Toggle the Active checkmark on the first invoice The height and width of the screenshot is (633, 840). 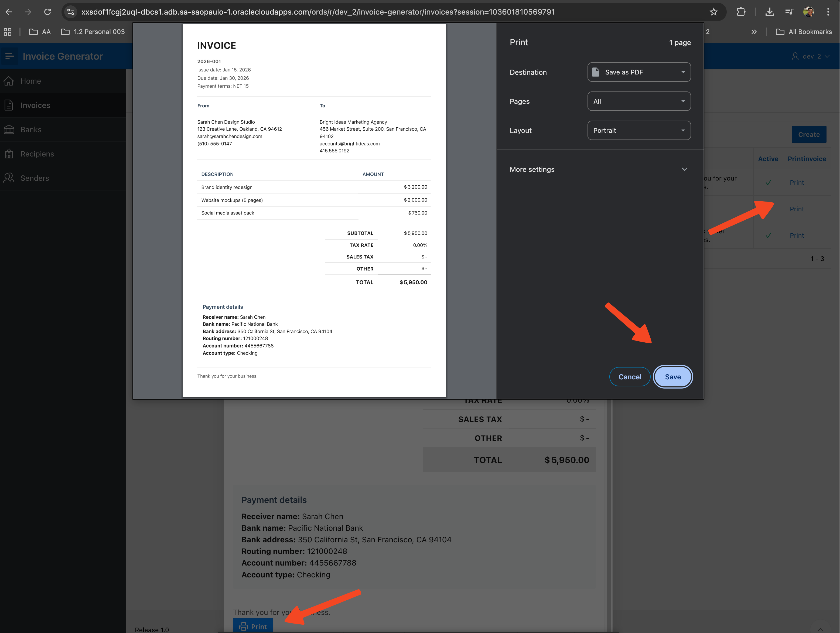768,182
